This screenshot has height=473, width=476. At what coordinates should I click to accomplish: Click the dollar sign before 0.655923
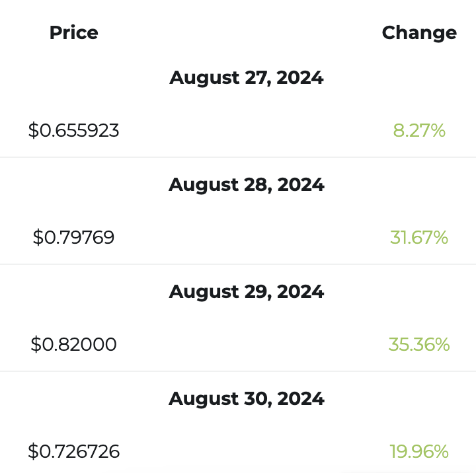pyautogui.click(x=34, y=130)
